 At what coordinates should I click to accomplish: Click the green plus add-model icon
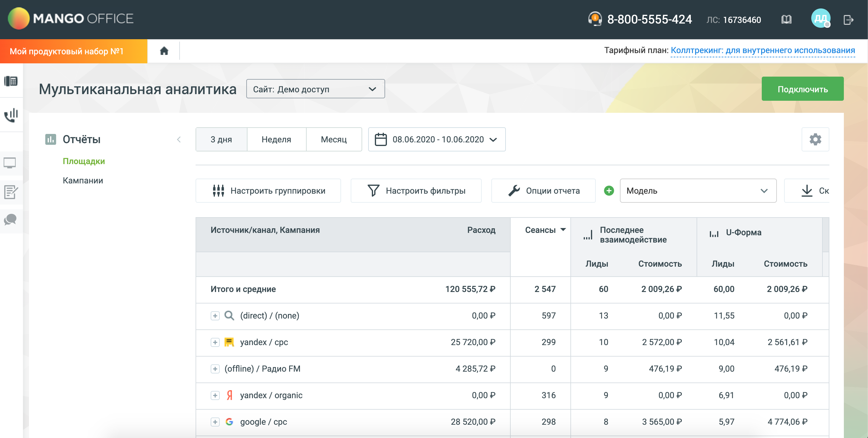609,191
